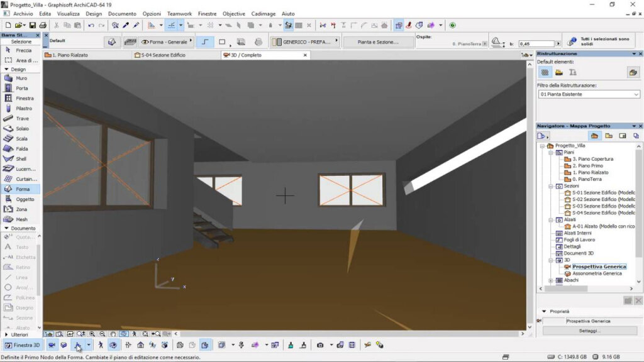
Task: Open the Design menu
Action: tap(94, 14)
